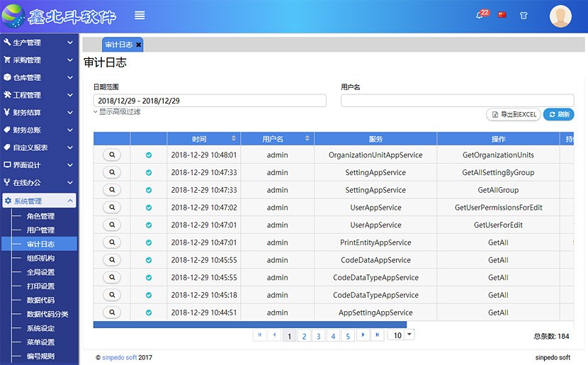The height and width of the screenshot is (365, 588).
Task: Open the page size dropdown showing 10
Action: pos(409,335)
